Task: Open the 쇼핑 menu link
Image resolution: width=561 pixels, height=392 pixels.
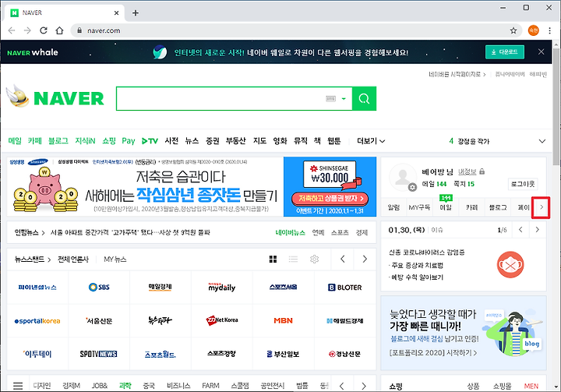Action: tap(109, 141)
